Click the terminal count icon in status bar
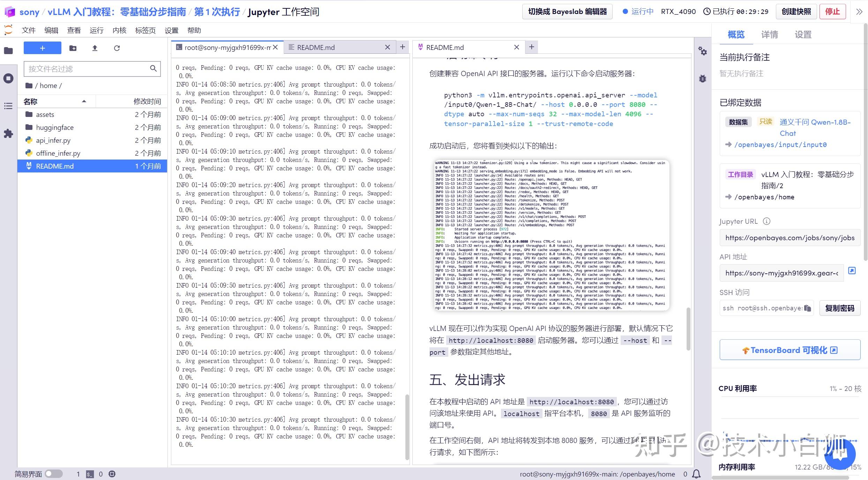This screenshot has width=868, height=480. 90,474
